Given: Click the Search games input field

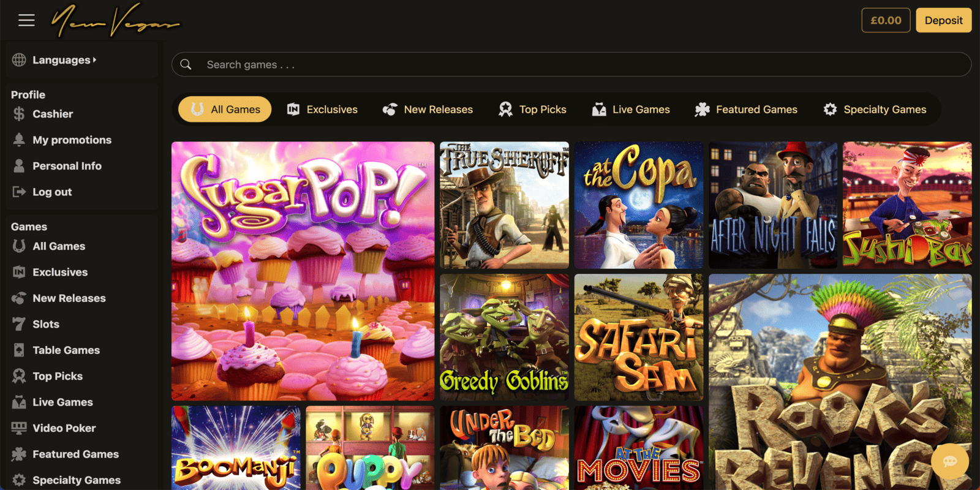Looking at the screenshot, I should [x=571, y=64].
